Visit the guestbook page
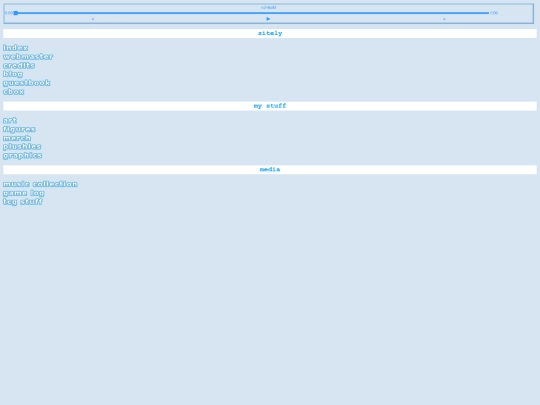Viewport: 540px width, 405px height. [x=27, y=83]
